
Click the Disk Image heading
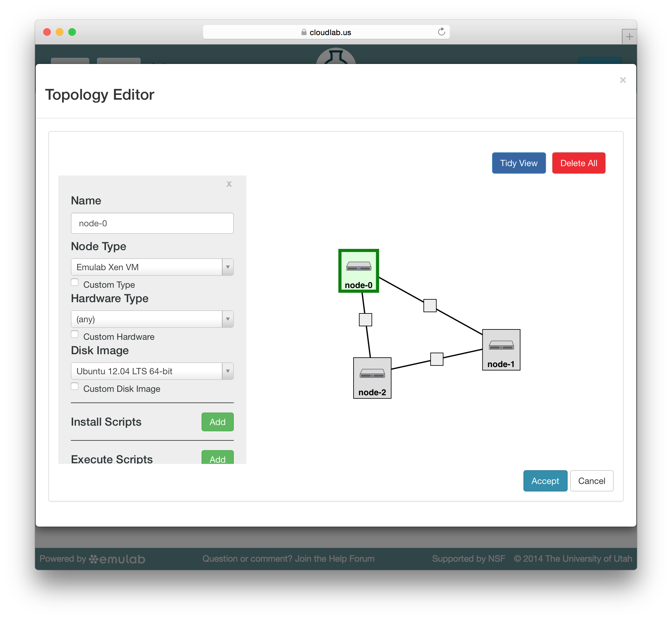coord(100,350)
